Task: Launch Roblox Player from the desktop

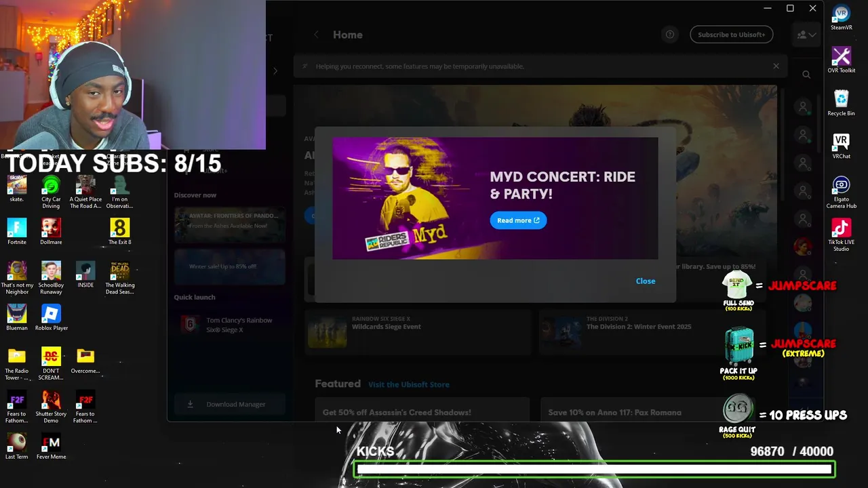Action: pos(51,317)
